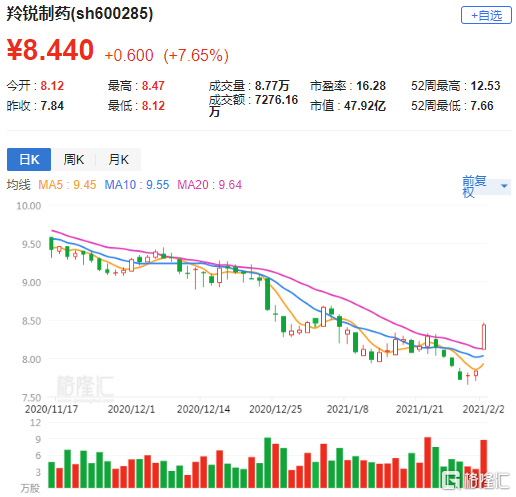
Task: Click the 2020/12/14 date axis label
Action: pyautogui.click(x=203, y=409)
